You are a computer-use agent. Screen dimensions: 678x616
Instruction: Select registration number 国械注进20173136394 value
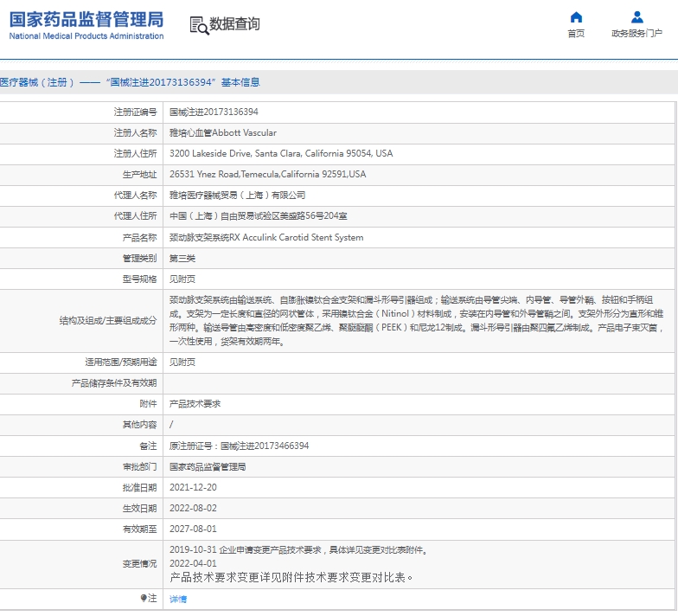coord(214,112)
